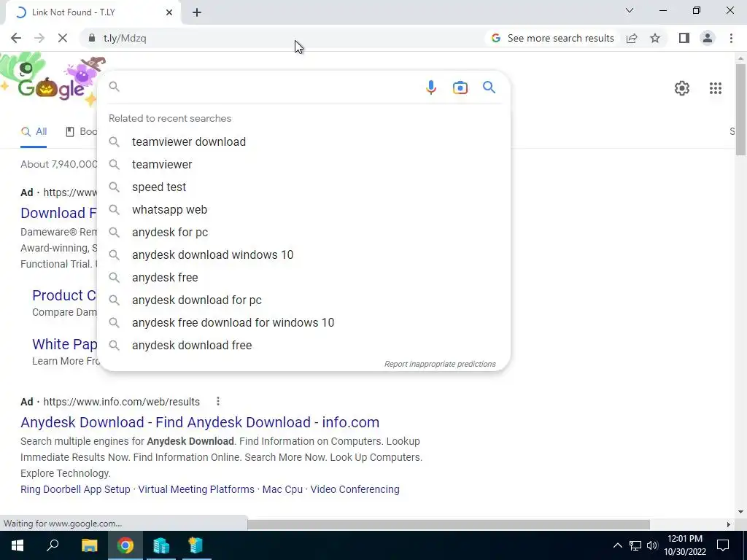
Task: Open a new tab
Action: 197,13
